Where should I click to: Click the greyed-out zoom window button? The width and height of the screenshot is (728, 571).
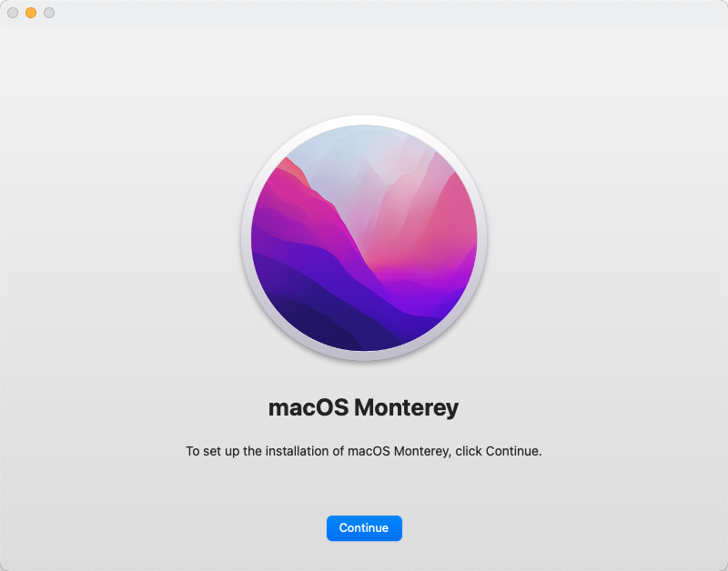49,13
